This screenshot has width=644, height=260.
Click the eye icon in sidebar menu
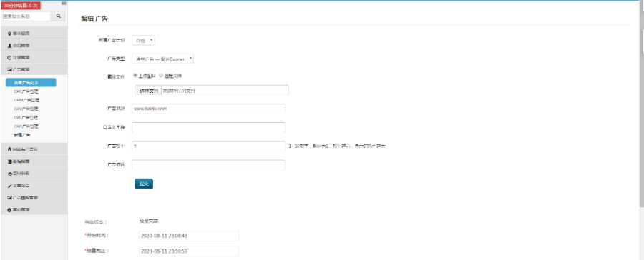[x=9, y=174]
